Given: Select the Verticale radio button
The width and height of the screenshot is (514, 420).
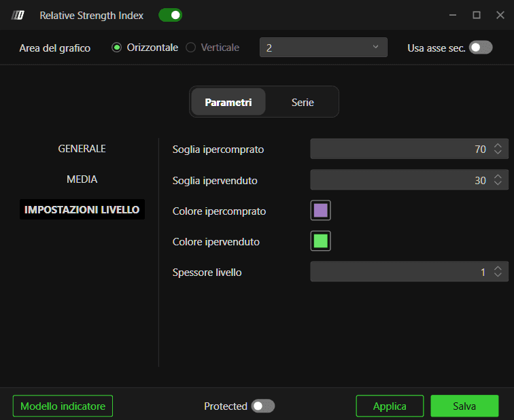Looking at the screenshot, I should [190, 48].
